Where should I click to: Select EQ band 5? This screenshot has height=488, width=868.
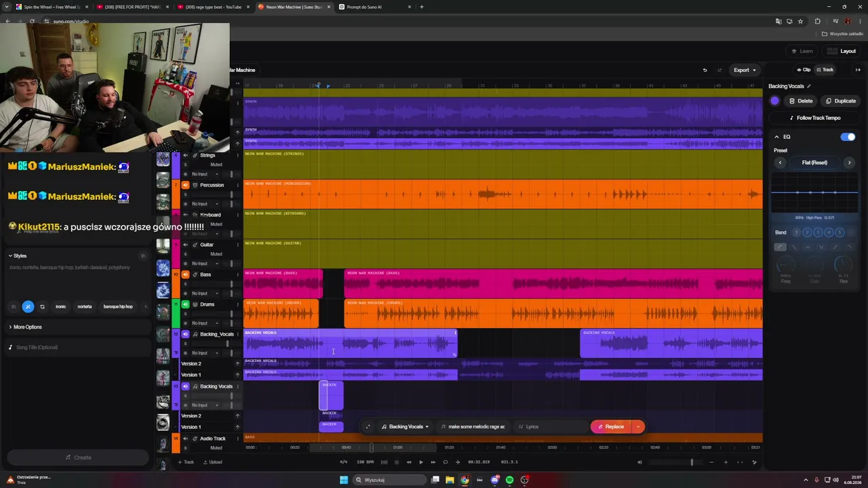pos(839,232)
